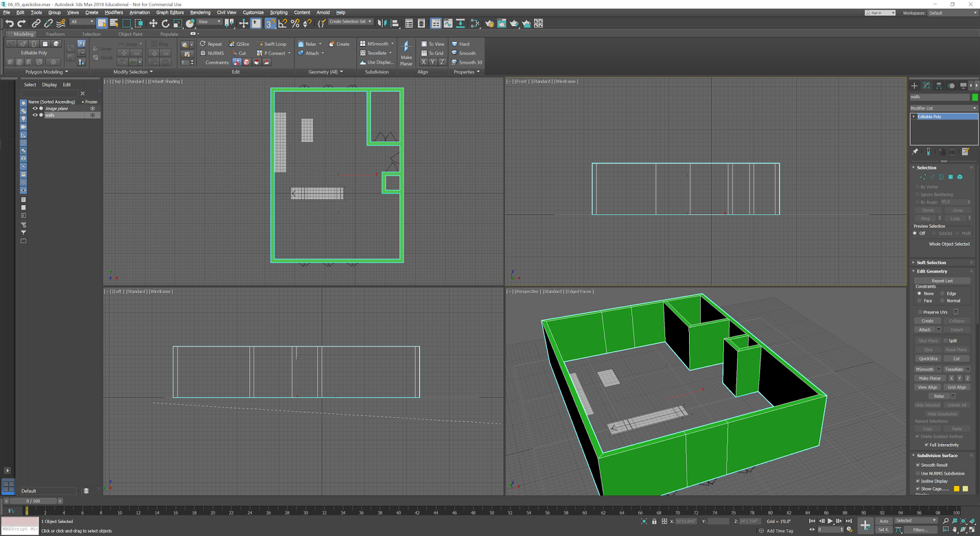Open the Hierarchy command panel tab

[x=939, y=86]
